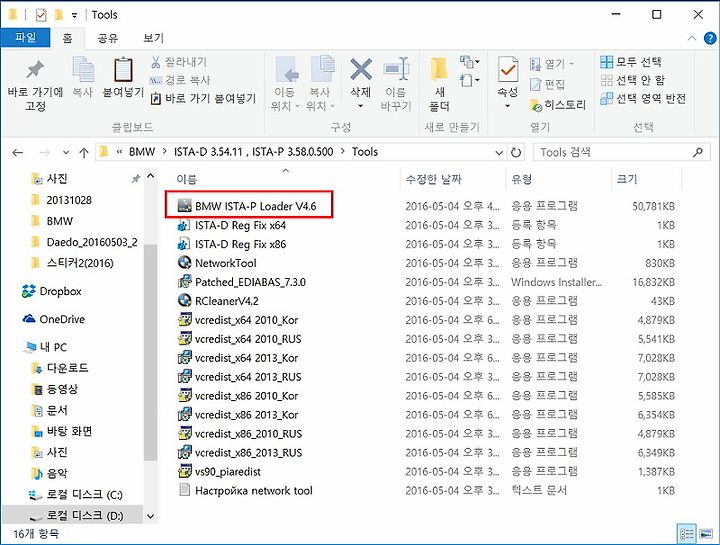Click navigation pane scroll down arrow
Image resolution: width=720 pixels, height=545 pixels.
pos(150,517)
